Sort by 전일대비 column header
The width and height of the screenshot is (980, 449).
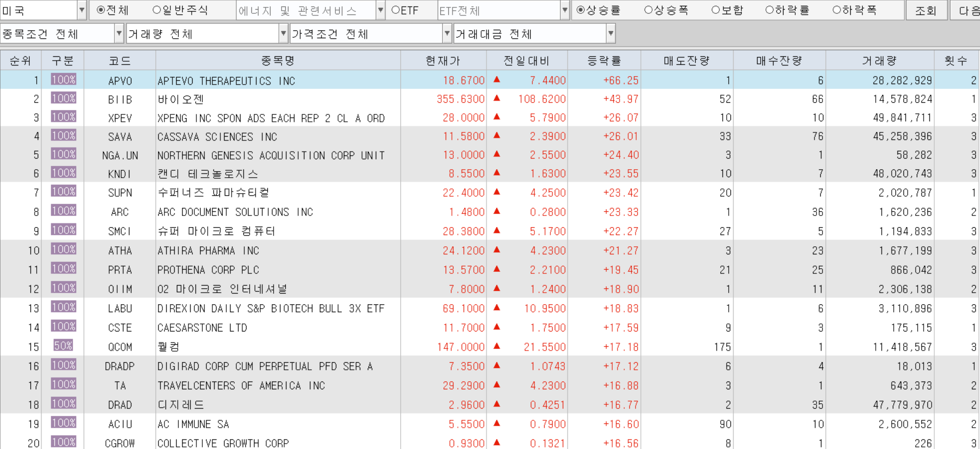[x=526, y=61]
